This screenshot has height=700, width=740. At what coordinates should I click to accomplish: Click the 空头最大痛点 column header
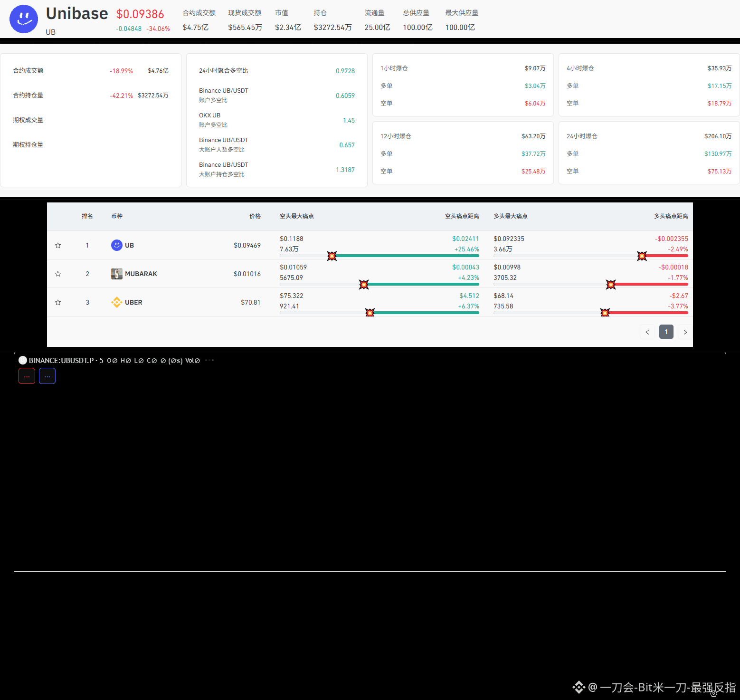(x=297, y=216)
